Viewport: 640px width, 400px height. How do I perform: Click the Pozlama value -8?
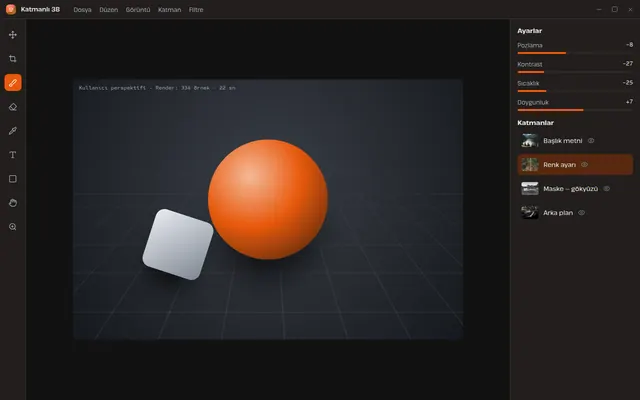629,44
